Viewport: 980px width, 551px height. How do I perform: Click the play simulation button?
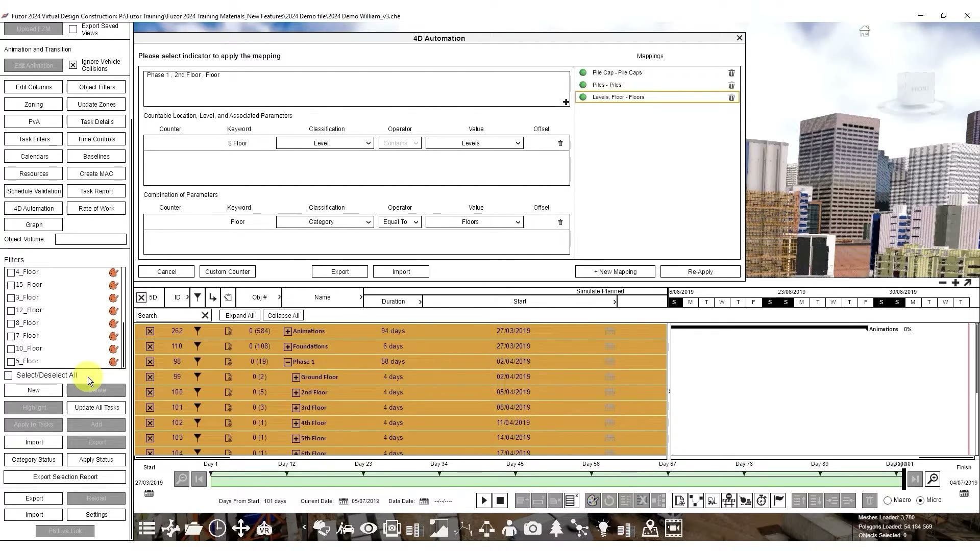tap(484, 500)
